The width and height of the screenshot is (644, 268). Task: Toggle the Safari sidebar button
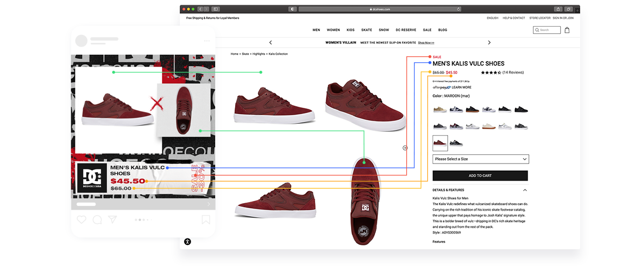pyautogui.click(x=216, y=9)
